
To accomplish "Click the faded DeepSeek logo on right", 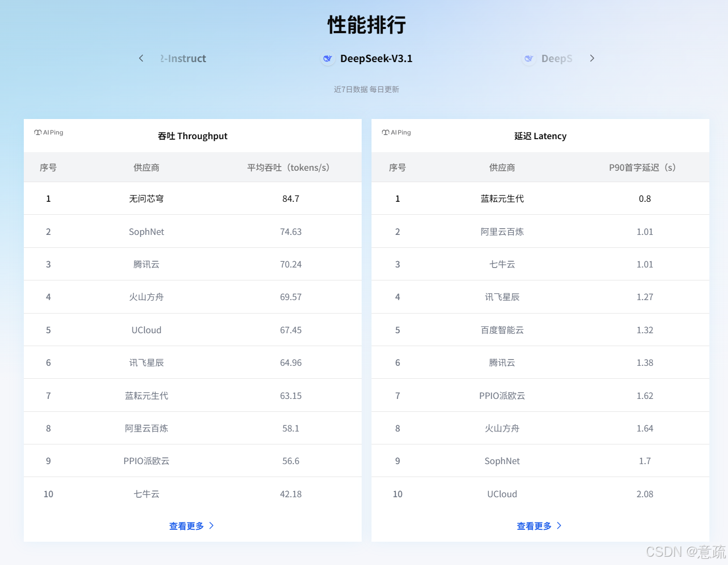I will coord(529,58).
